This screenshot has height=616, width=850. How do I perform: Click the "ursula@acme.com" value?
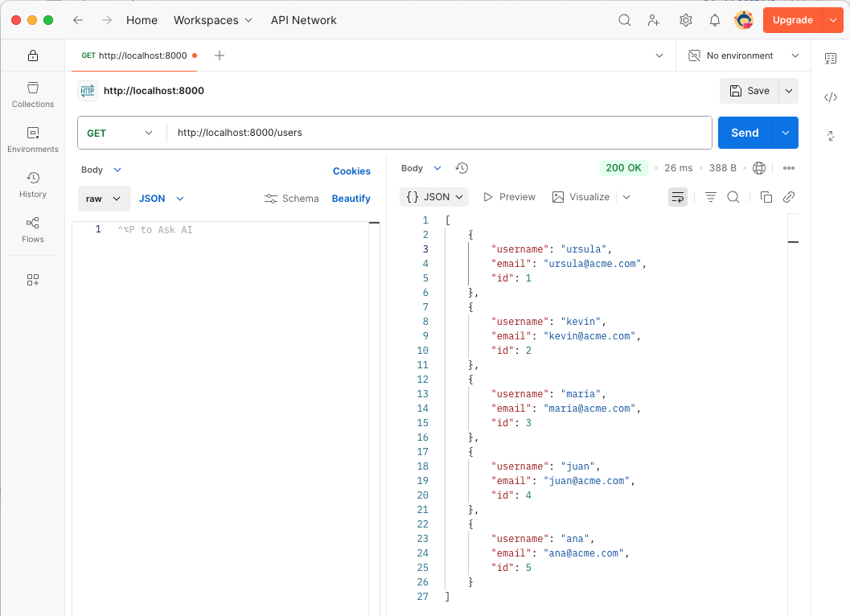pyautogui.click(x=592, y=264)
